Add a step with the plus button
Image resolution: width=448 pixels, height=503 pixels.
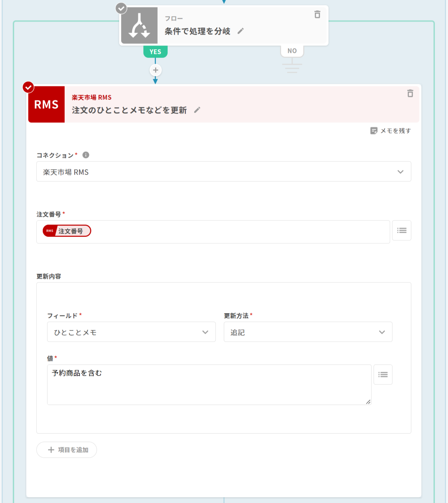pyautogui.click(x=156, y=70)
